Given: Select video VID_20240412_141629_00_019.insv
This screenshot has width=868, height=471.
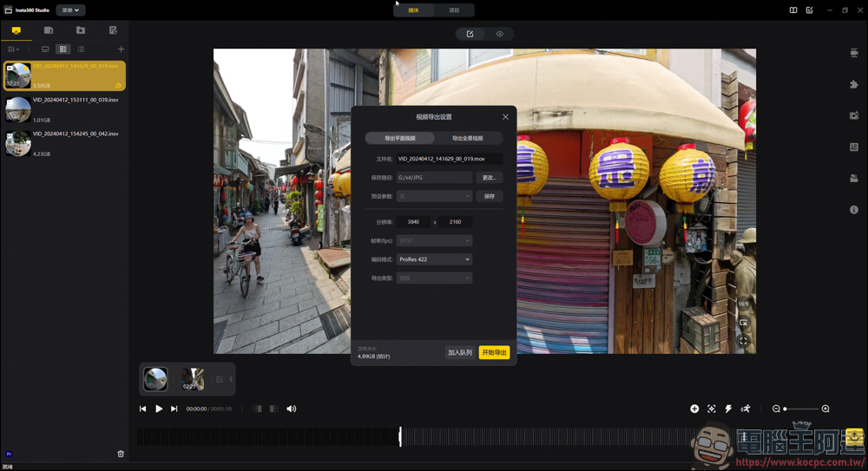Looking at the screenshot, I should tap(64, 75).
